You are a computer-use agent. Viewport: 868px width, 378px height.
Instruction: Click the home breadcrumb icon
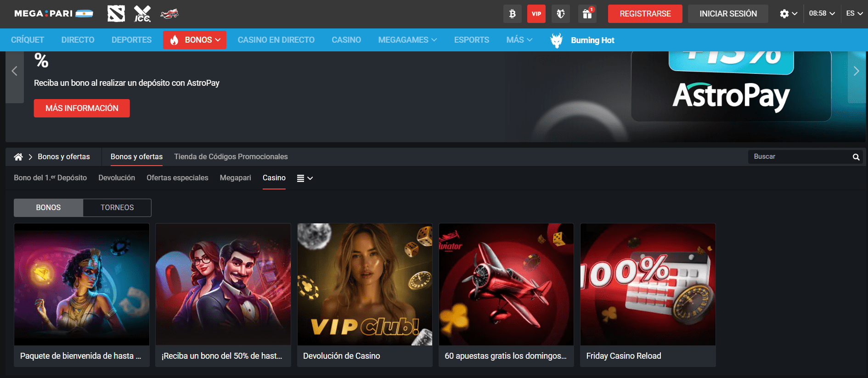(18, 157)
